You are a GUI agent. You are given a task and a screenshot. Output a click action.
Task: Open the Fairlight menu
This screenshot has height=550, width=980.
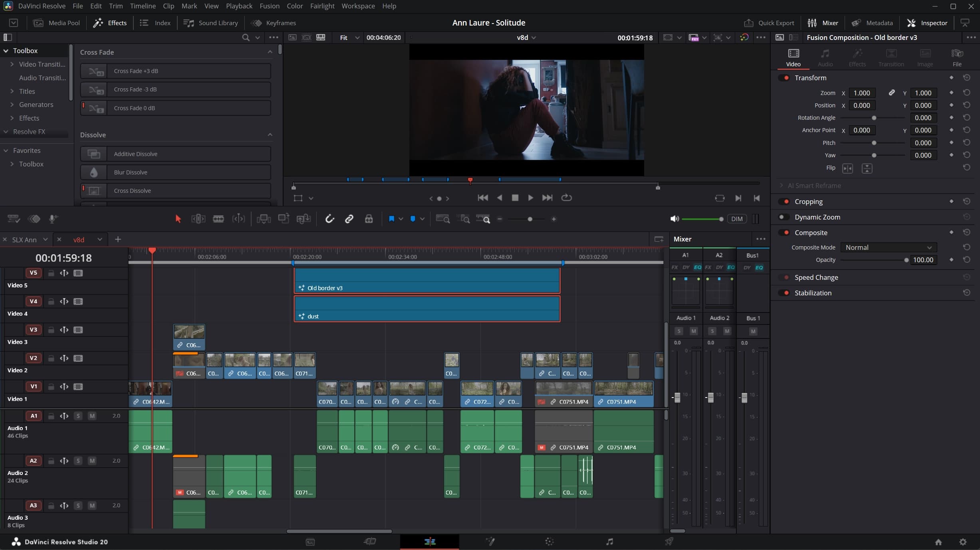click(322, 6)
